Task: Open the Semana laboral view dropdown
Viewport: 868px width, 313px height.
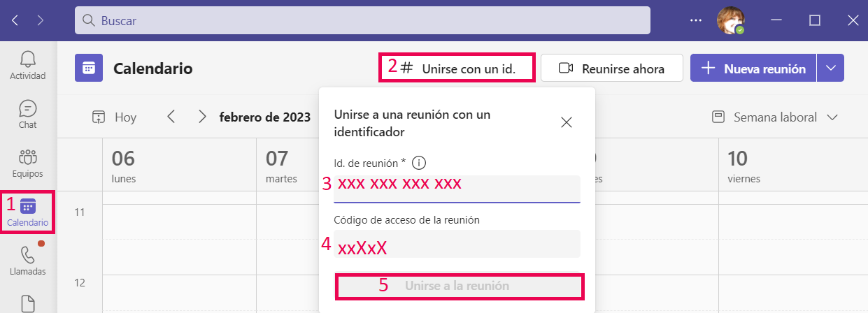Action: (x=774, y=117)
